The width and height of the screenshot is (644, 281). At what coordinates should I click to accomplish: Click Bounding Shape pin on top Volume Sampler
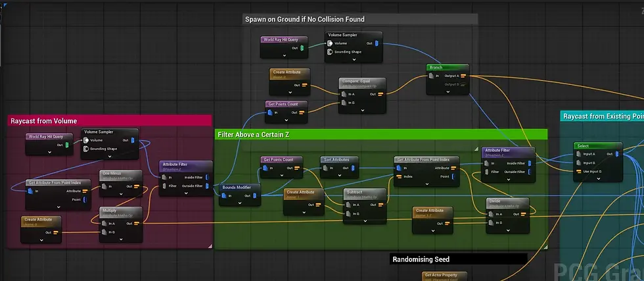[x=330, y=52]
